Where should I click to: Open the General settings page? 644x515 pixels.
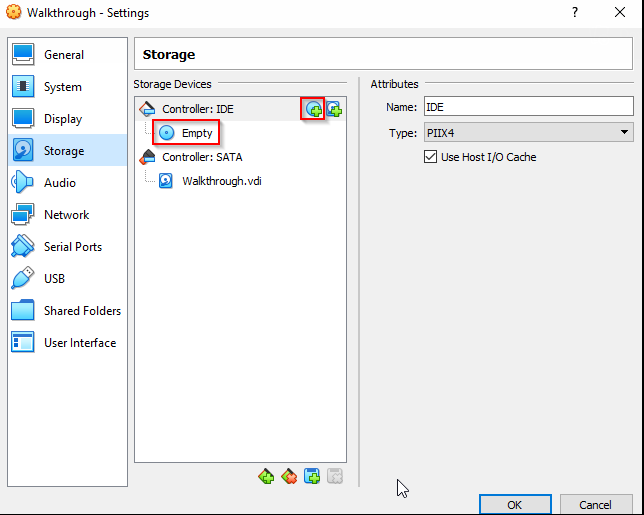coord(67,55)
